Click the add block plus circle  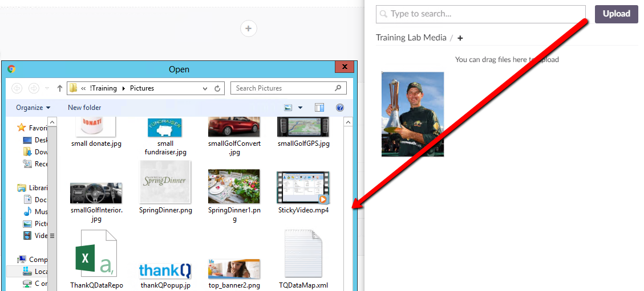pos(249,28)
